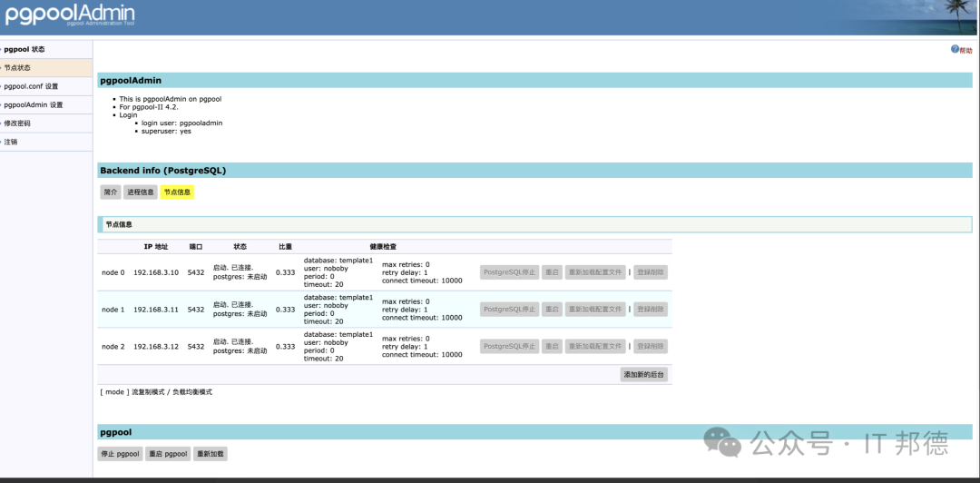Click the 停止 pgpool button

[x=120, y=454]
